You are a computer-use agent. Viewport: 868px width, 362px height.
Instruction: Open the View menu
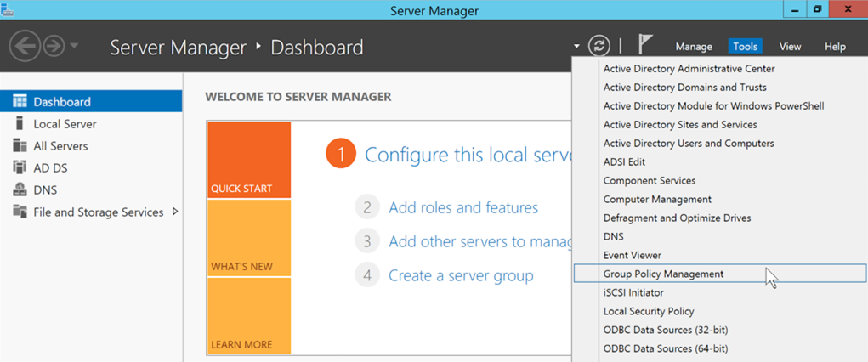790,47
